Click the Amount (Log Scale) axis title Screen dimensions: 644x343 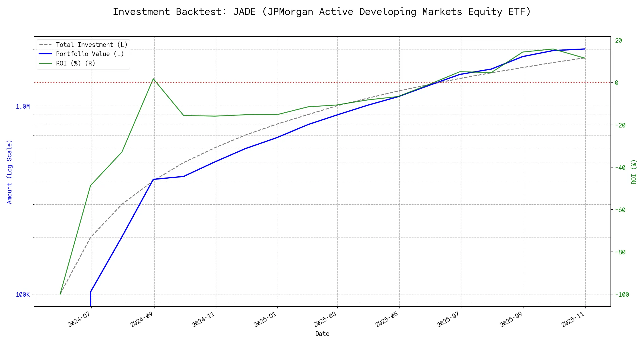[9, 172]
